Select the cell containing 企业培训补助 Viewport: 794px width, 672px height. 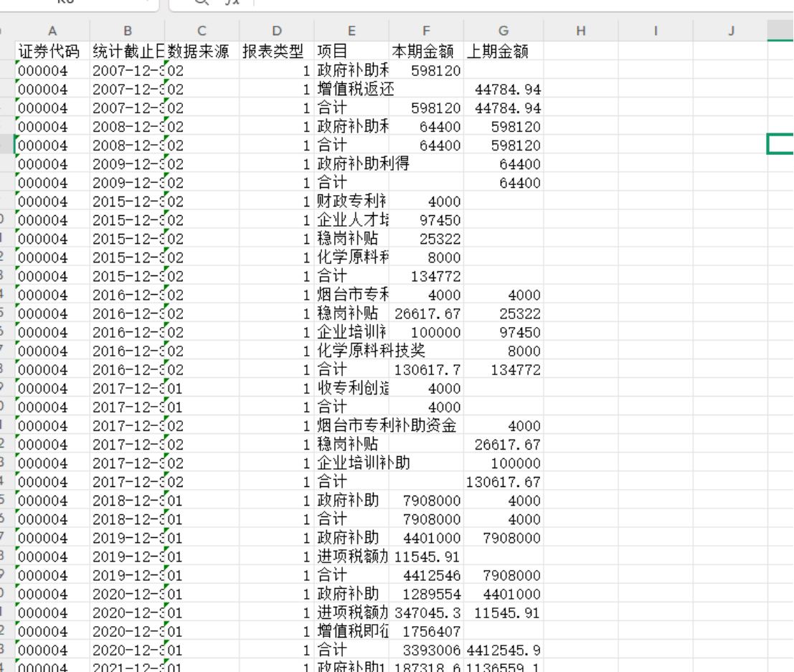point(351,463)
